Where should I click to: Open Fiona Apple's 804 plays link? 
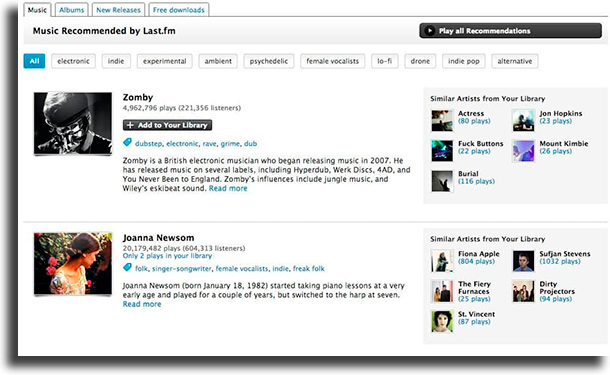pyautogui.click(x=476, y=261)
